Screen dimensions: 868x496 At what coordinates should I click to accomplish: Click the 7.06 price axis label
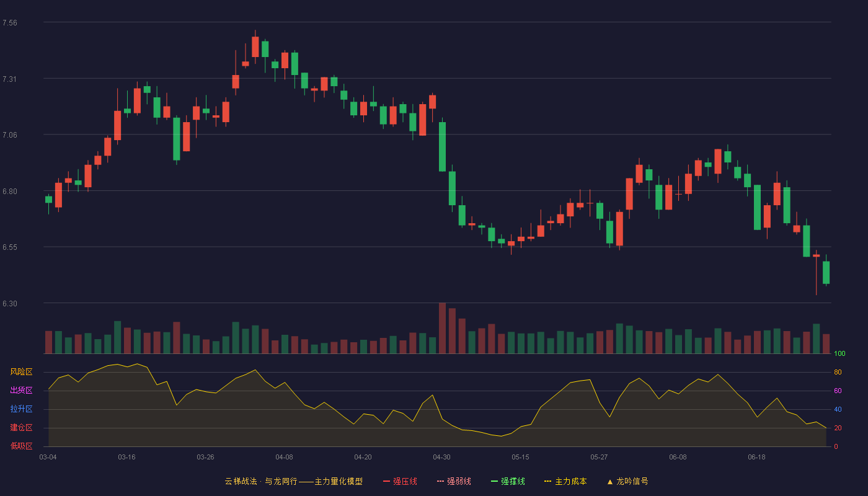[10, 135]
